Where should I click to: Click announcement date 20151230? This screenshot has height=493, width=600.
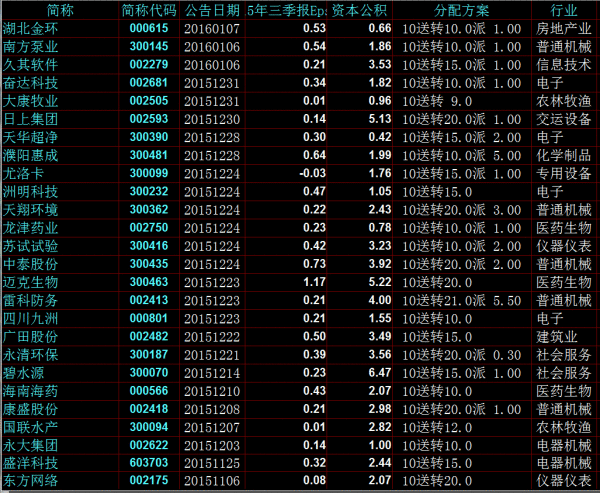tap(212, 119)
